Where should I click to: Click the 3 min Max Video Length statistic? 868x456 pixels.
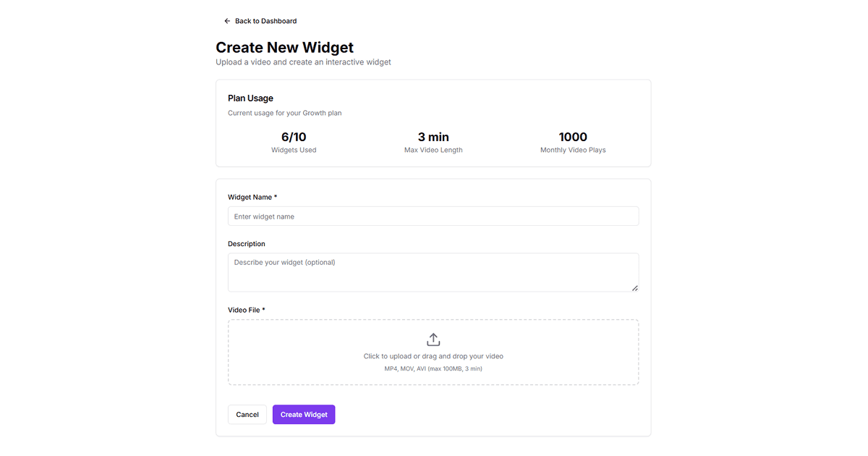[x=433, y=141]
